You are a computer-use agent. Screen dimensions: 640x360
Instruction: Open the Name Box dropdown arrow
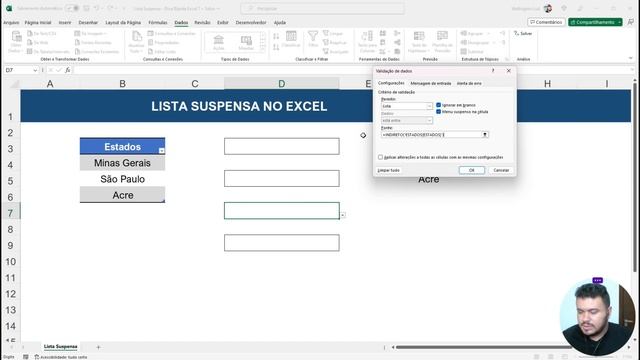tap(35, 70)
